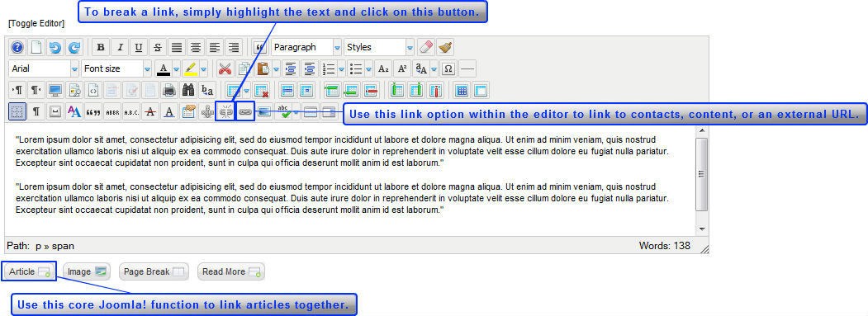Redo the last action
This screenshot has height=316, width=868.
click(x=74, y=47)
